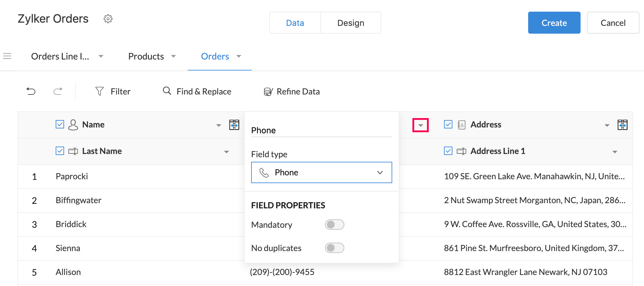The height and width of the screenshot is (286, 644).
Task: Open the hamburger menu on left
Action: 7,56
